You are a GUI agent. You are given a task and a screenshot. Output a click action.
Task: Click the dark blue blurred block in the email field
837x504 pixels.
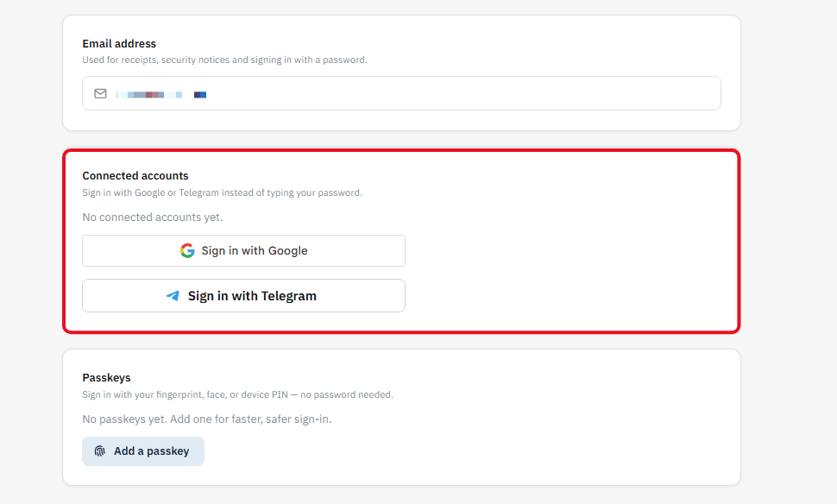point(200,95)
